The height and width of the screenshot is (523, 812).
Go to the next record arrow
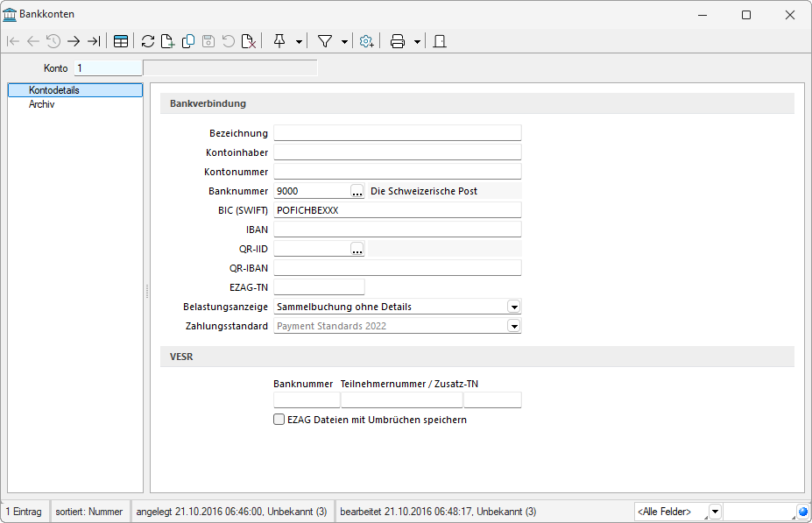tap(74, 41)
